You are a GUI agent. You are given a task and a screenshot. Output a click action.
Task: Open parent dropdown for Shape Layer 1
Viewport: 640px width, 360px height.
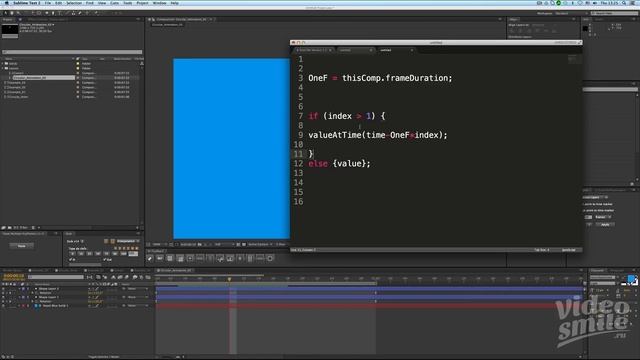(138, 297)
